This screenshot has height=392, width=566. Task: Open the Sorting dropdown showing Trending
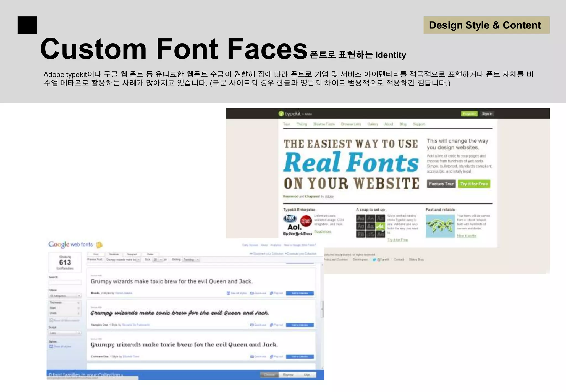point(191,260)
